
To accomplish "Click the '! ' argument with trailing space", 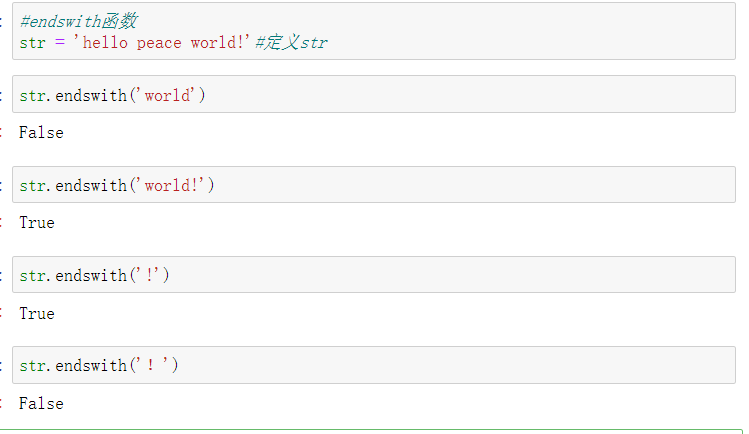I will pos(153,365).
